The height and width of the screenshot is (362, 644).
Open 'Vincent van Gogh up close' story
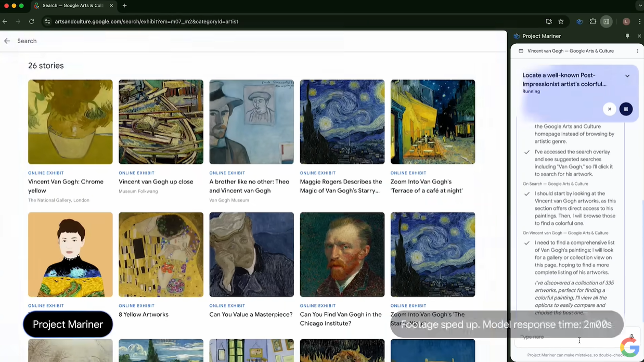[x=156, y=182]
